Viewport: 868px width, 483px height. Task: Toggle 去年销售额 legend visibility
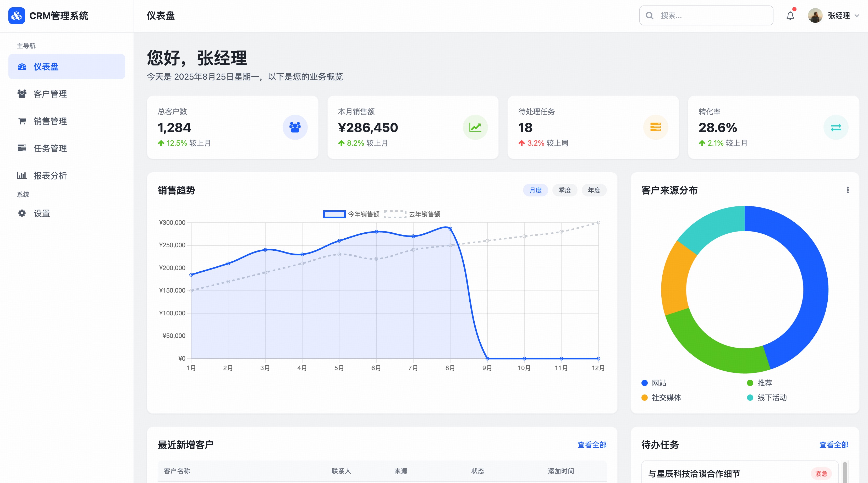[x=425, y=214]
